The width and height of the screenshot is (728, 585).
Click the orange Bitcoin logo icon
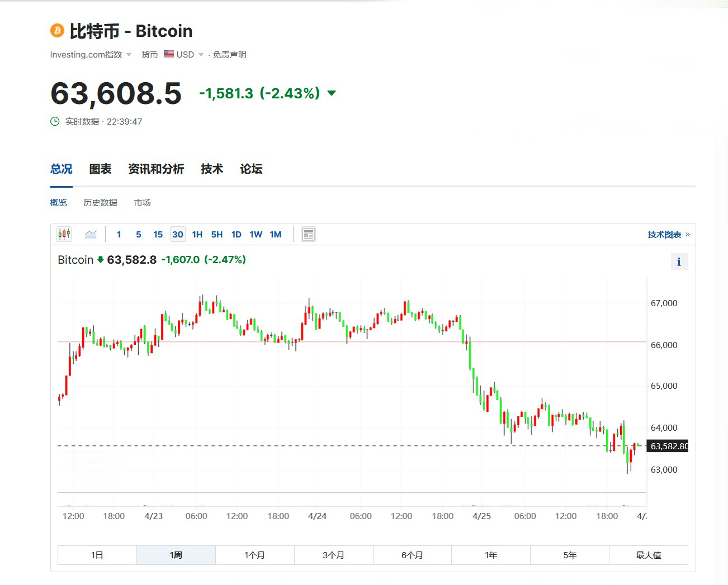(57, 31)
